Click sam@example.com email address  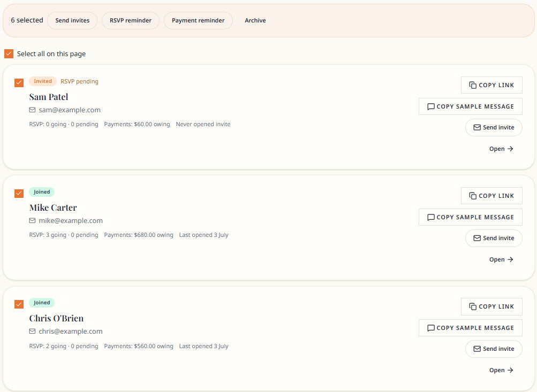[x=70, y=110]
